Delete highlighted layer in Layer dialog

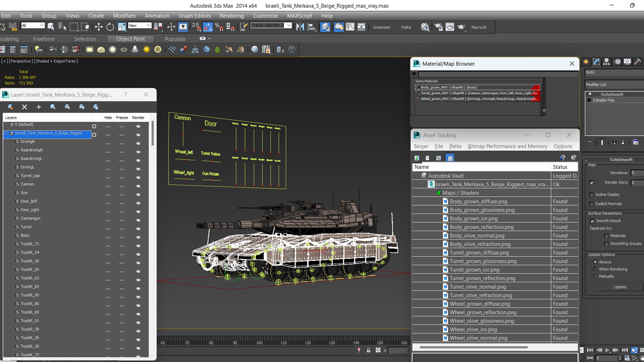24,107
